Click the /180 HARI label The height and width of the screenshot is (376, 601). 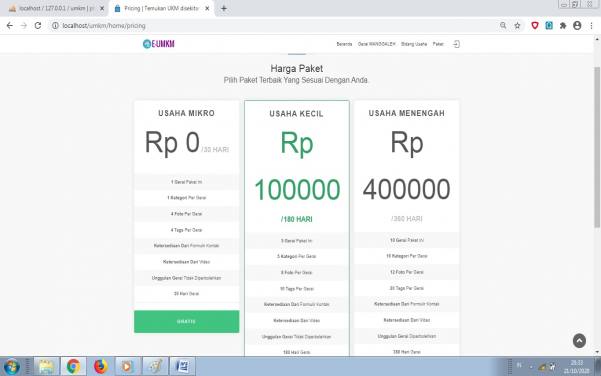pos(297,219)
